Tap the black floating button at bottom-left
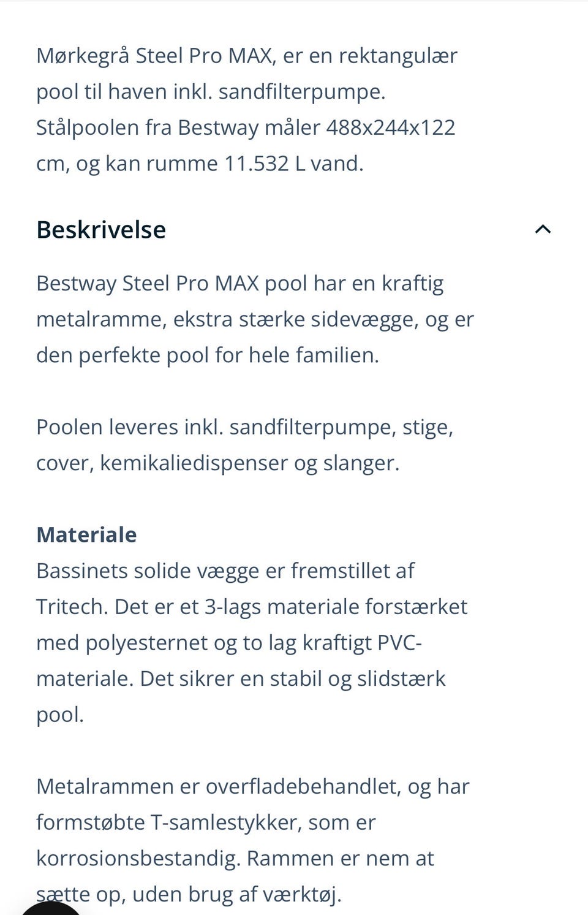588x915 pixels. pos(52,907)
